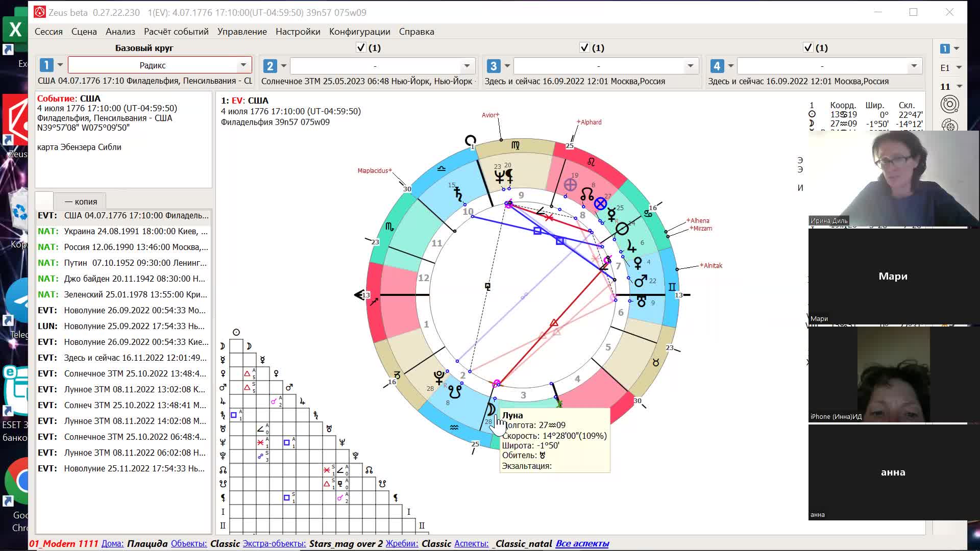This screenshot has width=980, height=551.
Task: Select the Saturn glyph in house 10
Action: [x=459, y=194]
